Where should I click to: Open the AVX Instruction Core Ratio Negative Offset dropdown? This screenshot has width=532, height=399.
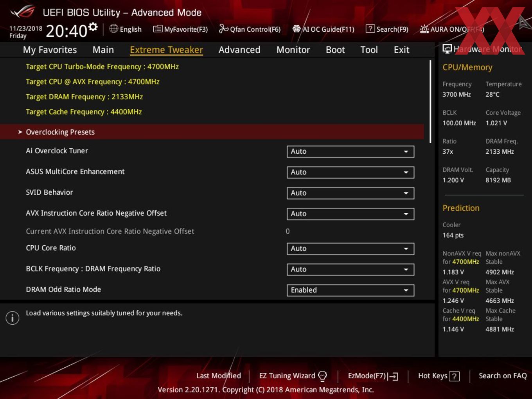(x=350, y=214)
